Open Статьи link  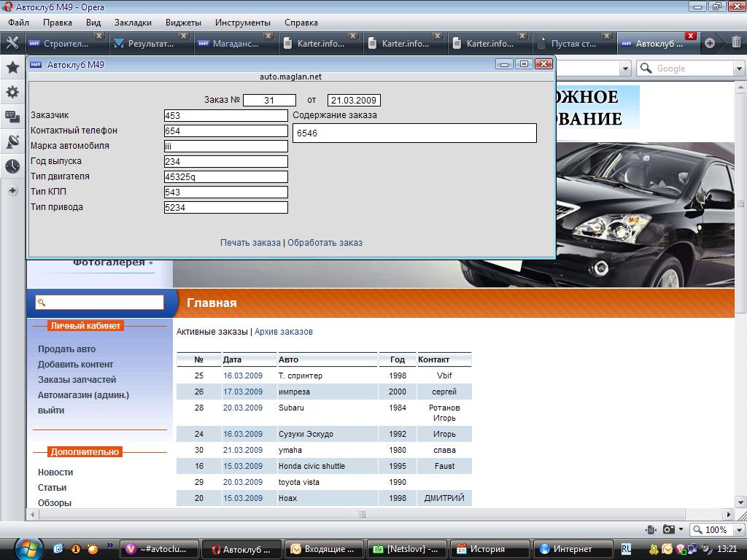pos(52,488)
